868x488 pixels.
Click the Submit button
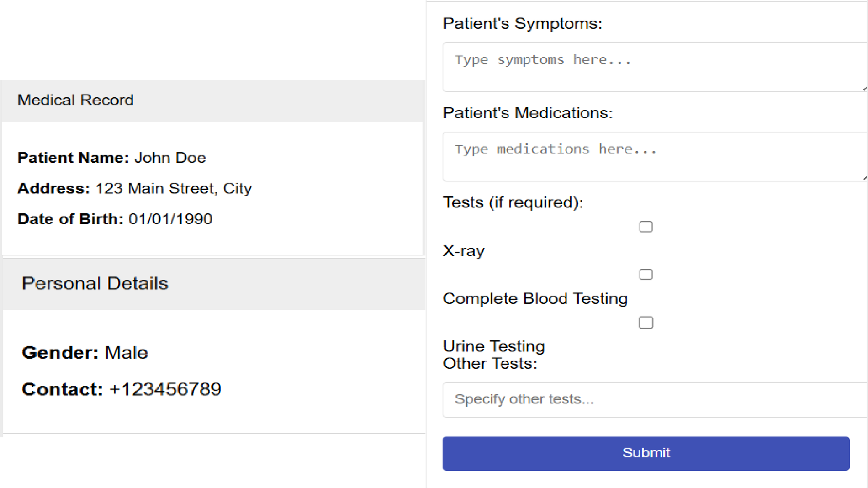tap(646, 453)
